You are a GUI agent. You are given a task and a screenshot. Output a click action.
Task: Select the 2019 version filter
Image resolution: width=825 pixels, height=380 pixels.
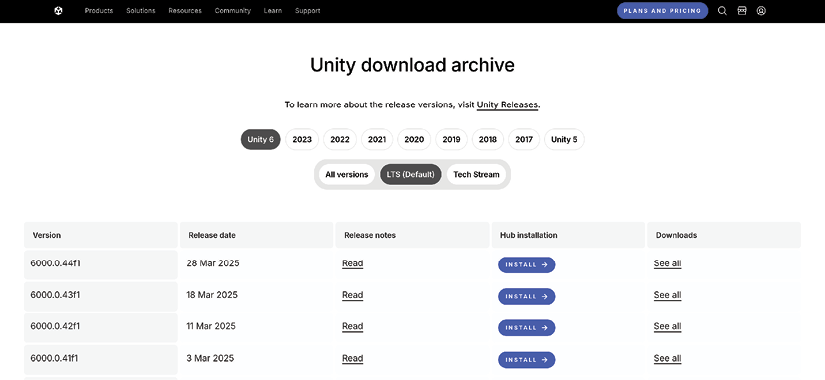point(451,139)
